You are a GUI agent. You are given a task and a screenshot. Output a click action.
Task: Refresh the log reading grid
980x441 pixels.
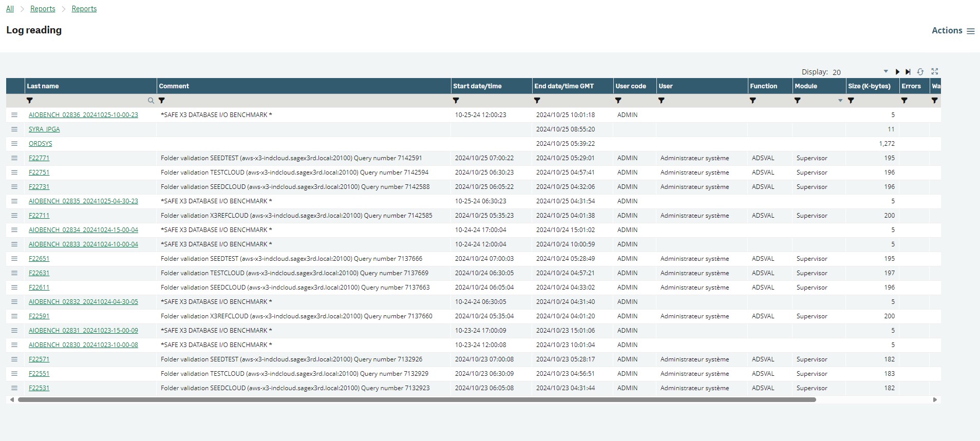click(920, 72)
